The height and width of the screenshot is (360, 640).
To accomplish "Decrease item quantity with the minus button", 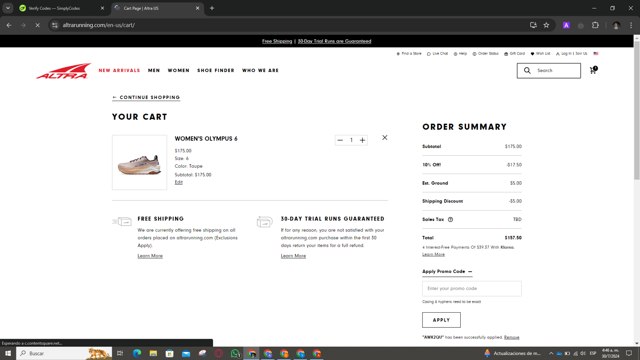I will click(340, 140).
